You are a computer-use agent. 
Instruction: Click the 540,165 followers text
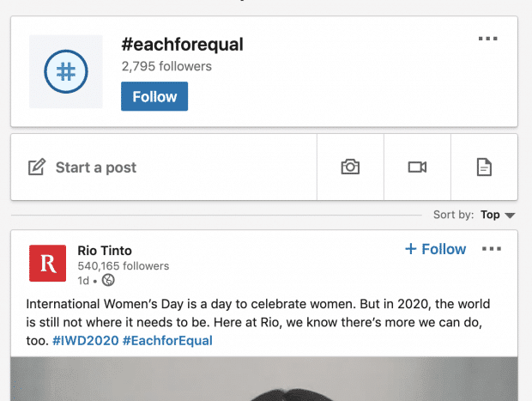(124, 266)
